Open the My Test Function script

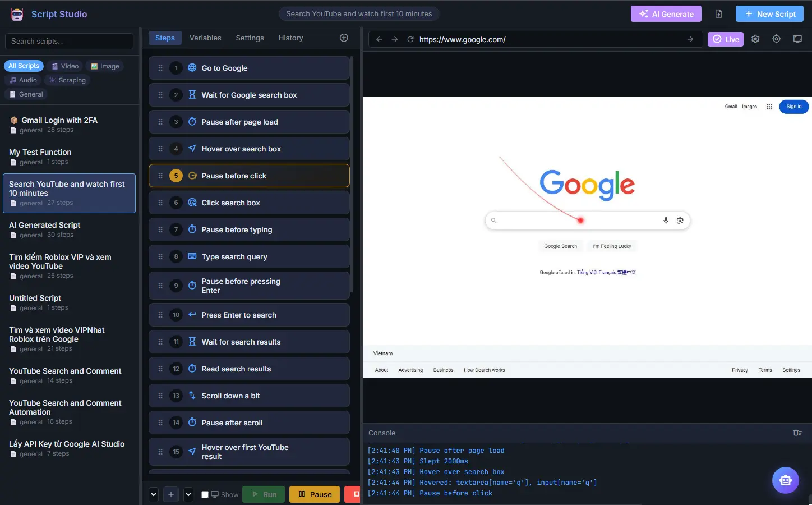[69, 157]
